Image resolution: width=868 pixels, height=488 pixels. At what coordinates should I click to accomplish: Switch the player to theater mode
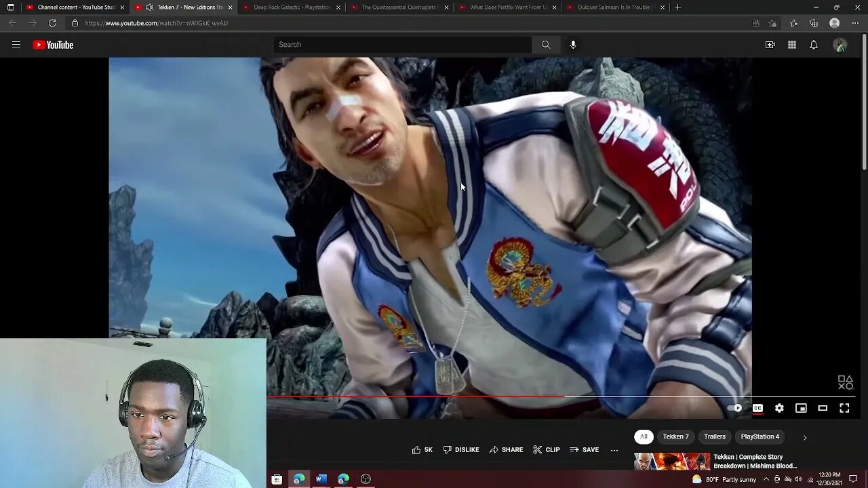(823, 408)
